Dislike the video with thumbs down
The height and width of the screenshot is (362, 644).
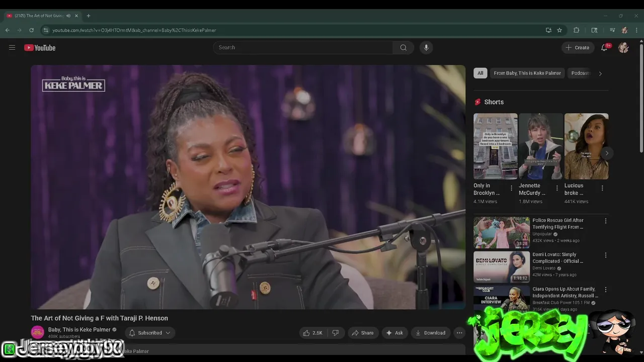point(335,333)
